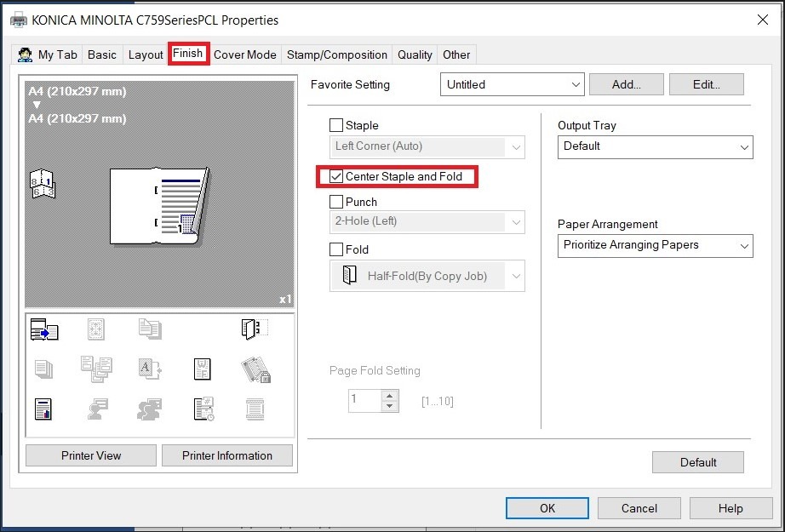The height and width of the screenshot is (532, 785).
Task: Click the date/time page number stamp icon
Action: tap(202, 409)
